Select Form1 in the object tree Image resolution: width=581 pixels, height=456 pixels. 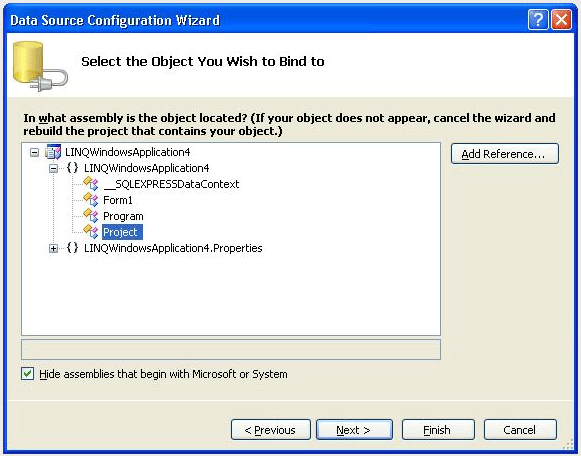coord(117,200)
